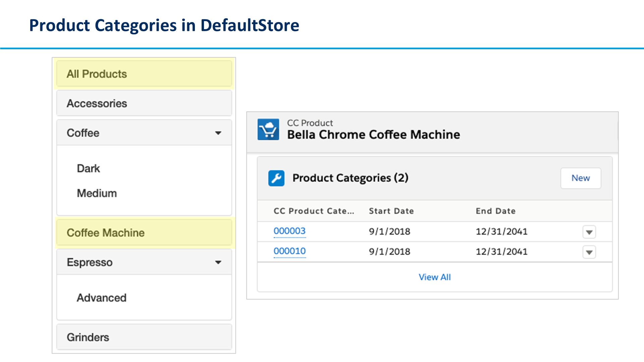Collapse the Espresso category arrow

pyautogui.click(x=218, y=262)
